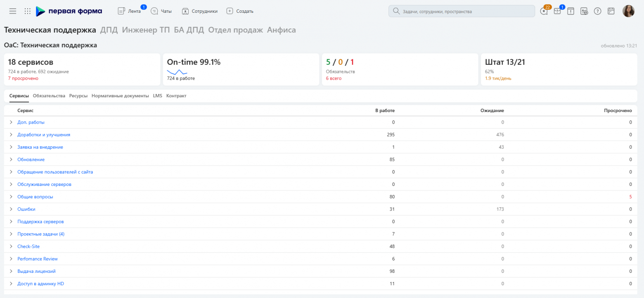Click the window exclamation mark icon
This screenshot has width=644, height=298.
click(x=571, y=11)
